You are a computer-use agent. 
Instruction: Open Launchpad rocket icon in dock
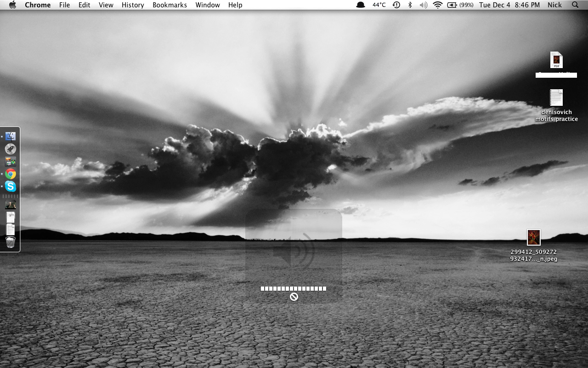[x=11, y=149]
